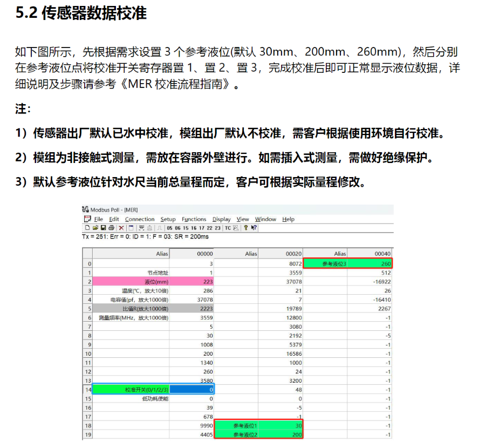479x448 pixels.
Task: Click the Disconnect toolbar icon
Action: pos(150,228)
